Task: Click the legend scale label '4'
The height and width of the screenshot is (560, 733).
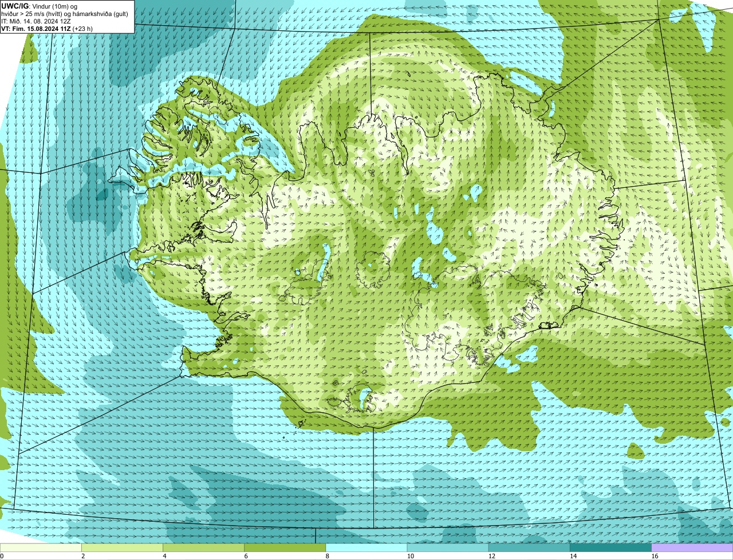Action: [164, 556]
